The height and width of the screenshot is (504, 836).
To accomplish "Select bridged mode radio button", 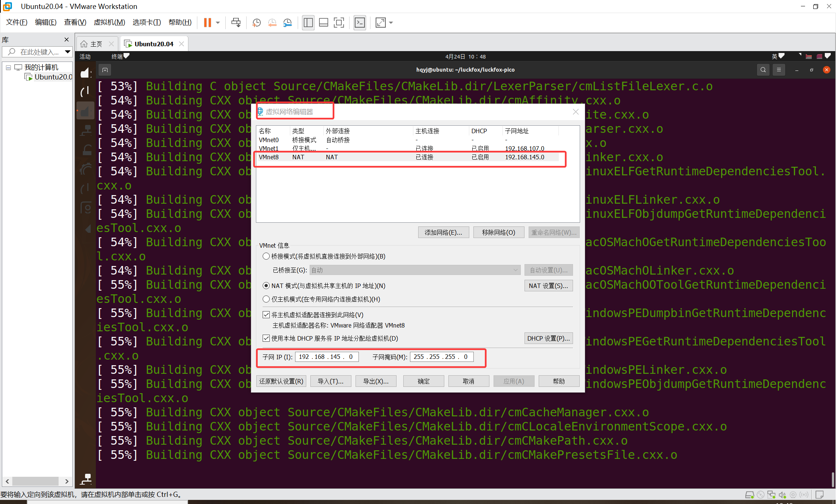I will click(x=266, y=256).
